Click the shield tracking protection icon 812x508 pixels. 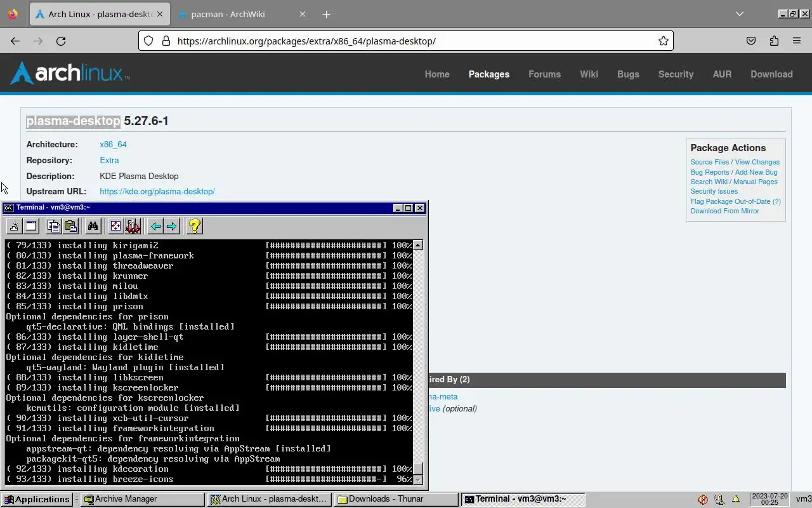click(148, 41)
